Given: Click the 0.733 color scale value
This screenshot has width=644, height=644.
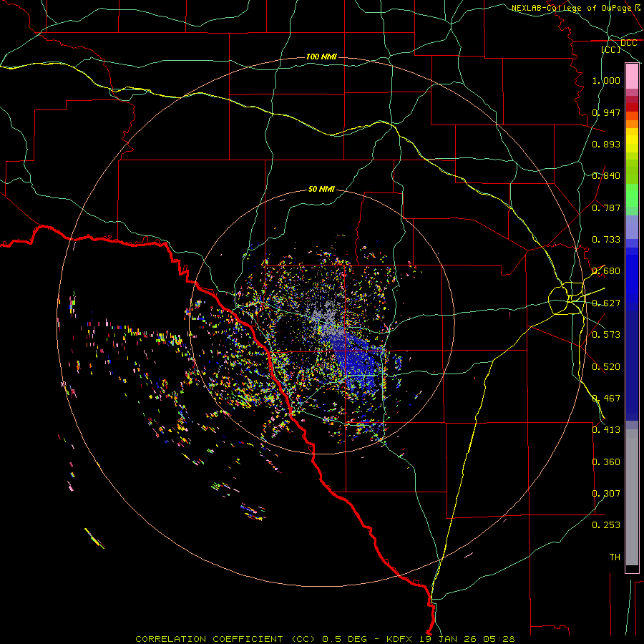Looking at the screenshot, I should point(606,240).
